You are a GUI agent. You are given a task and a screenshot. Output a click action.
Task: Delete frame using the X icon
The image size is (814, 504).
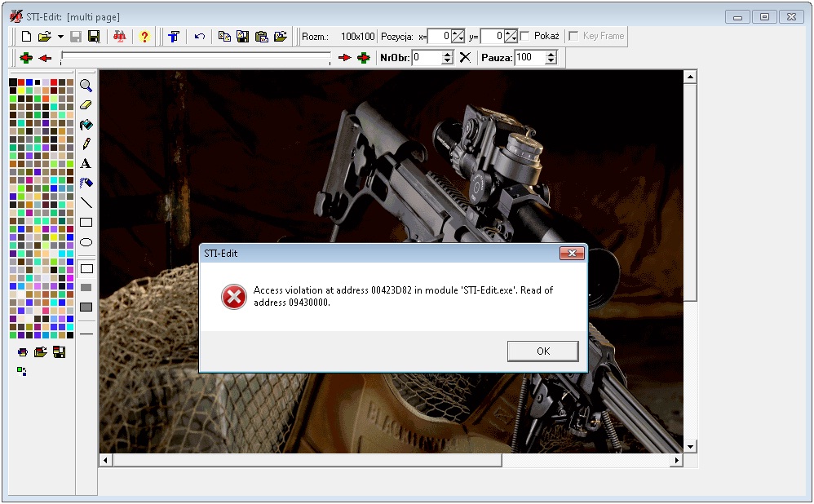click(465, 57)
